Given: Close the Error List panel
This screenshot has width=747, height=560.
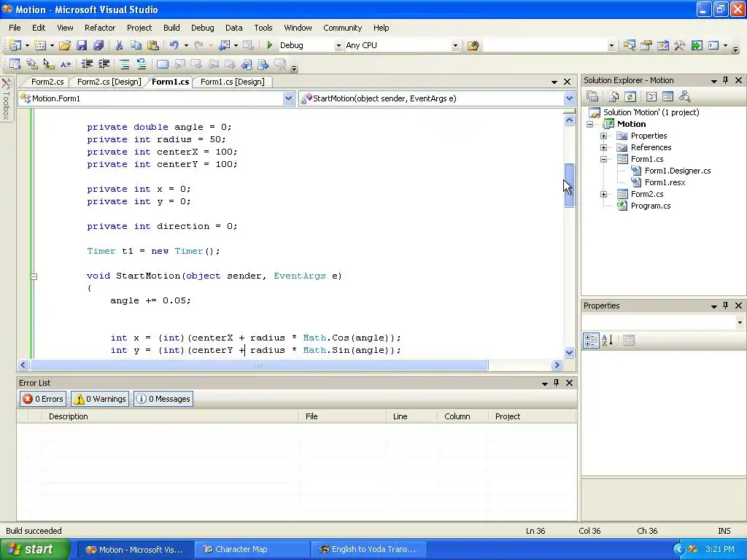Looking at the screenshot, I should pyautogui.click(x=569, y=383).
